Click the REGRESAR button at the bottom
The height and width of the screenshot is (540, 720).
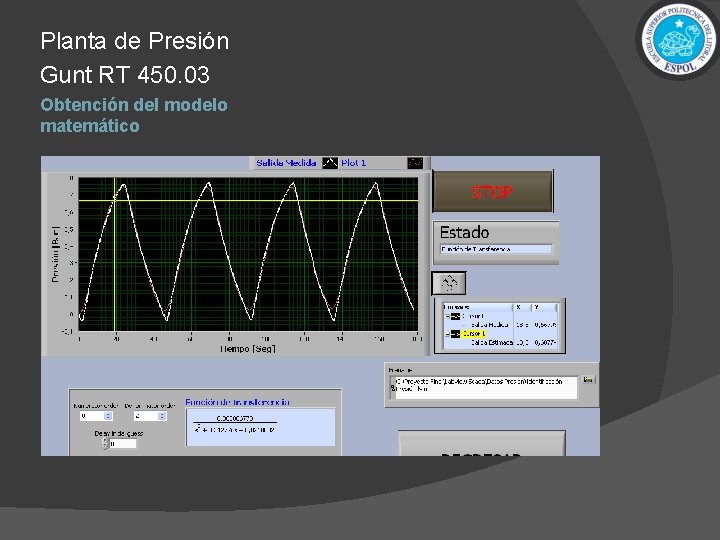482,444
